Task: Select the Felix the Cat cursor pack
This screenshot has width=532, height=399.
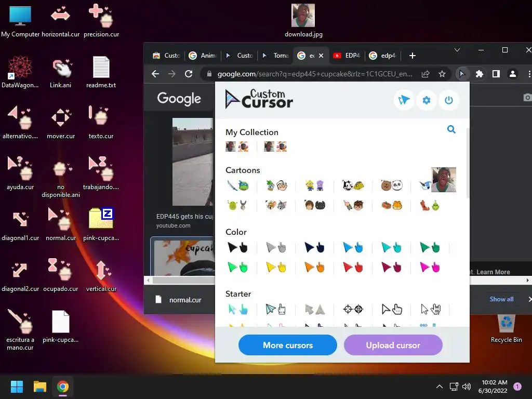Action: click(353, 185)
